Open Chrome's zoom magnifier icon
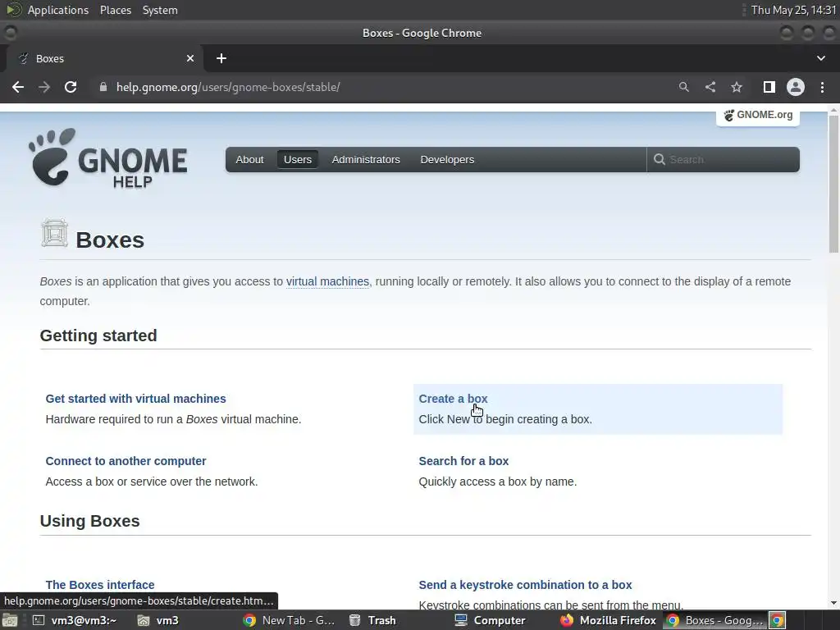The height and width of the screenshot is (630, 840). (x=683, y=87)
